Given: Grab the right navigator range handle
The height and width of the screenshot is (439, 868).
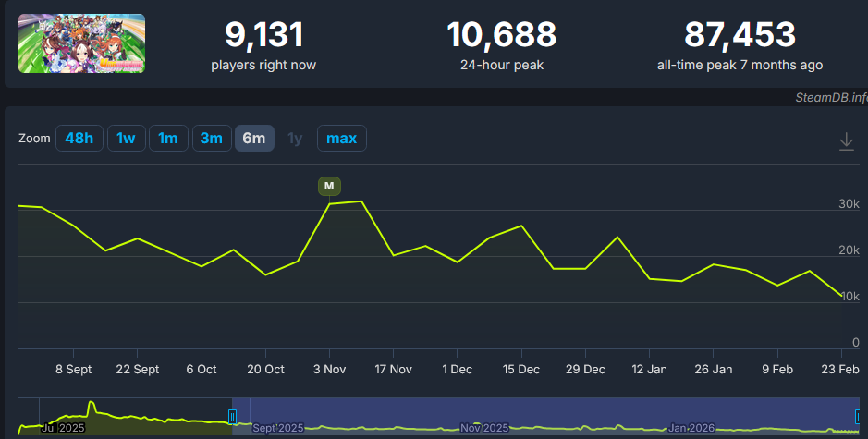Looking at the screenshot, I should 858,416.
